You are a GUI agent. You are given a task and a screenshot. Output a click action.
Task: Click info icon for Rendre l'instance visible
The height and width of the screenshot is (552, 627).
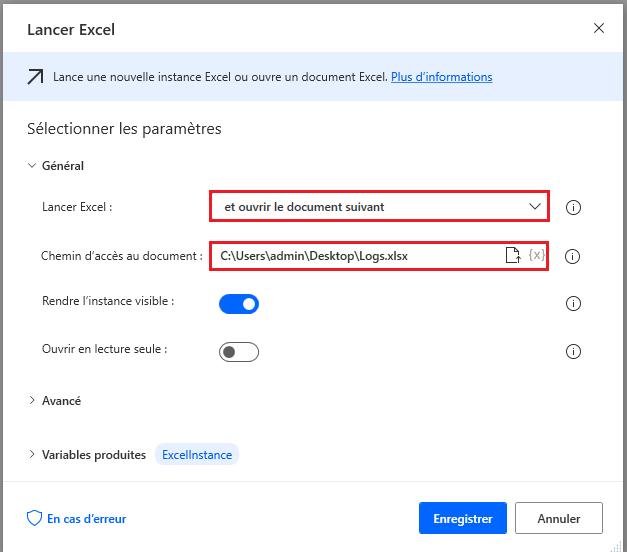(x=573, y=303)
